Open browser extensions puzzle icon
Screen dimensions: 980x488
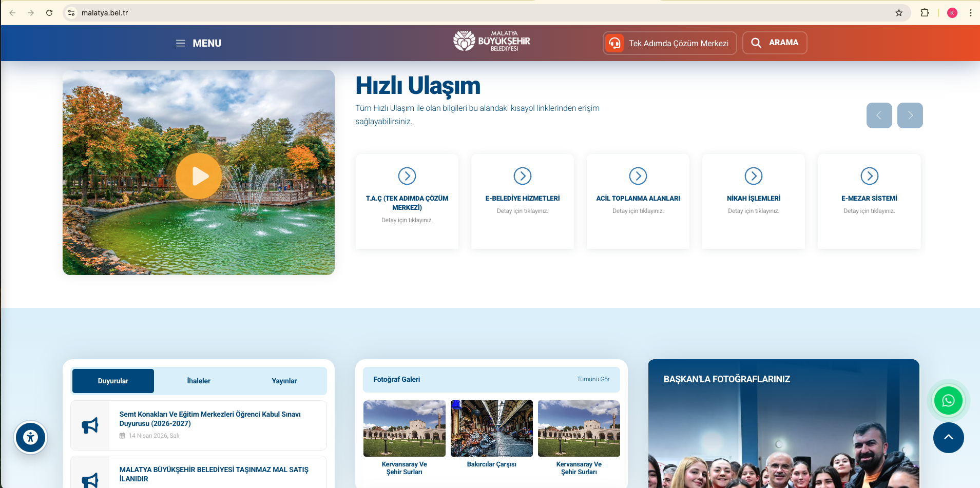point(925,13)
